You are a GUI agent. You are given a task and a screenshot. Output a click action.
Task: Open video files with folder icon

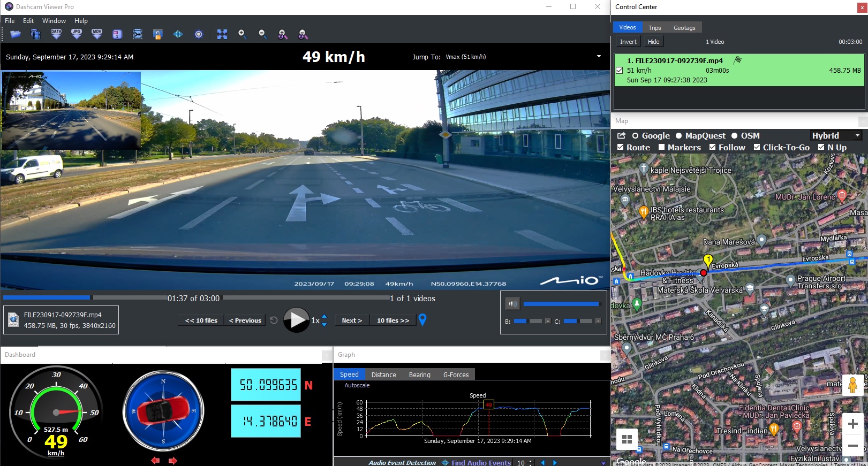tap(16, 34)
